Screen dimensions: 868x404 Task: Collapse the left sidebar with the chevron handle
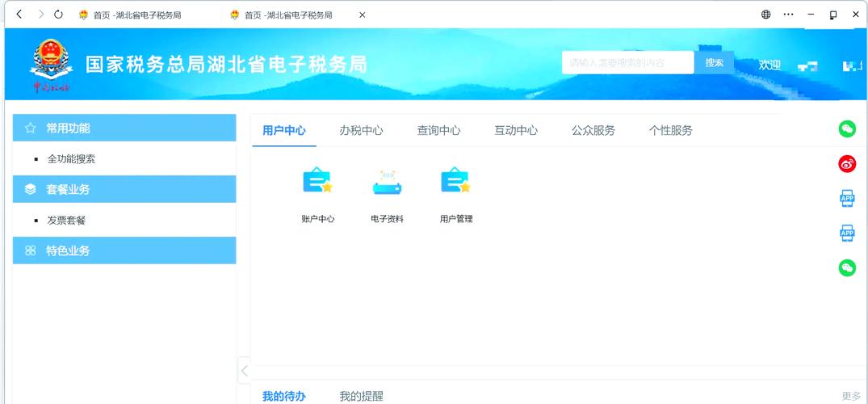point(244,371)
